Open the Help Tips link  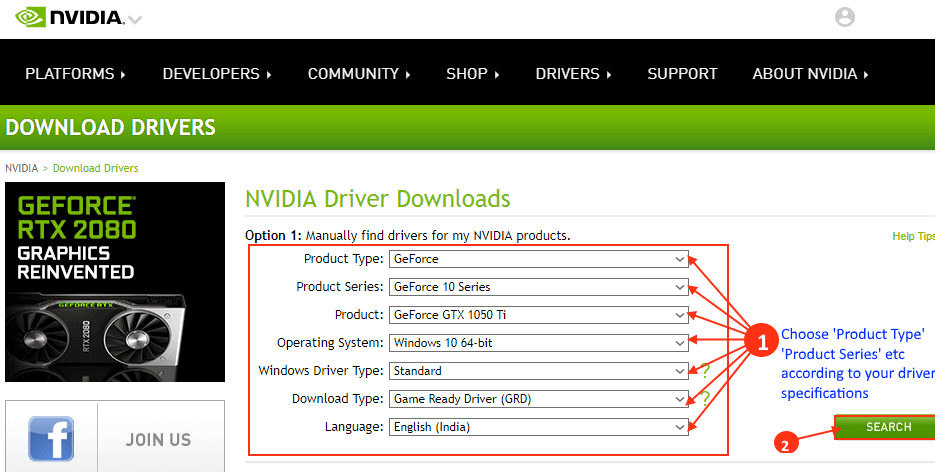coord(914,236)
